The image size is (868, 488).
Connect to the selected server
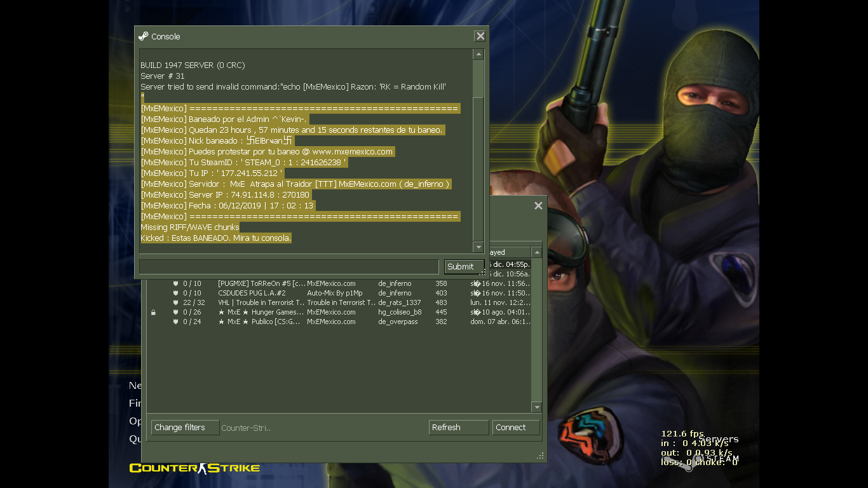pos(516,428)
